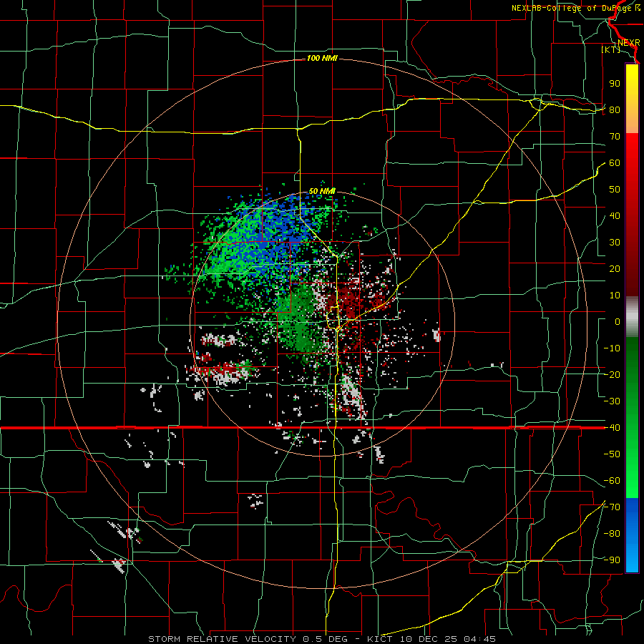Select the "NEXR" label above the scale
This screenshot has width=644, height=644.
[x=629, y=43]
